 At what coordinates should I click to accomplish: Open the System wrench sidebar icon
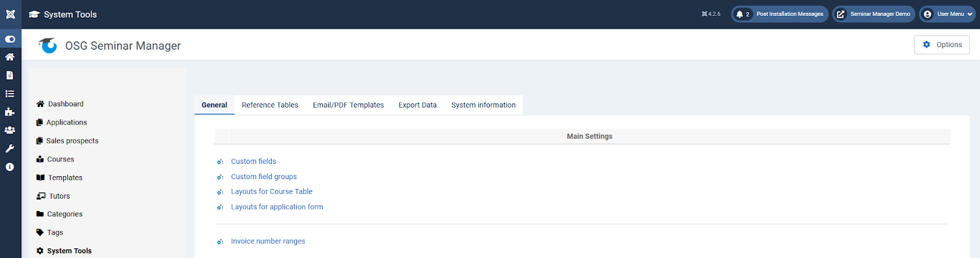[x=10, y=149]
